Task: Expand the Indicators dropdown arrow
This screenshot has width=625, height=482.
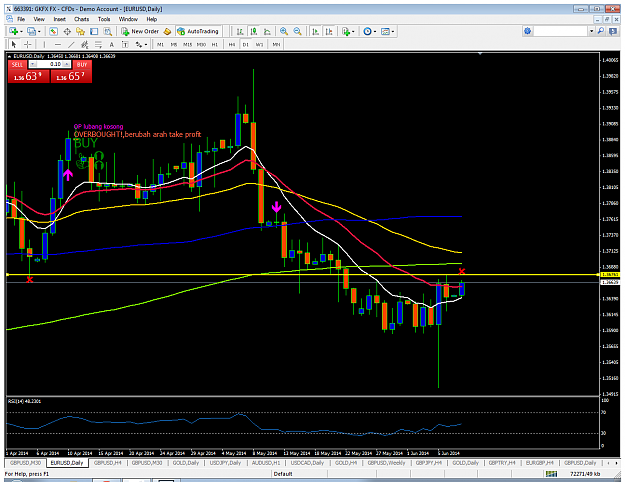Action: 353,31
